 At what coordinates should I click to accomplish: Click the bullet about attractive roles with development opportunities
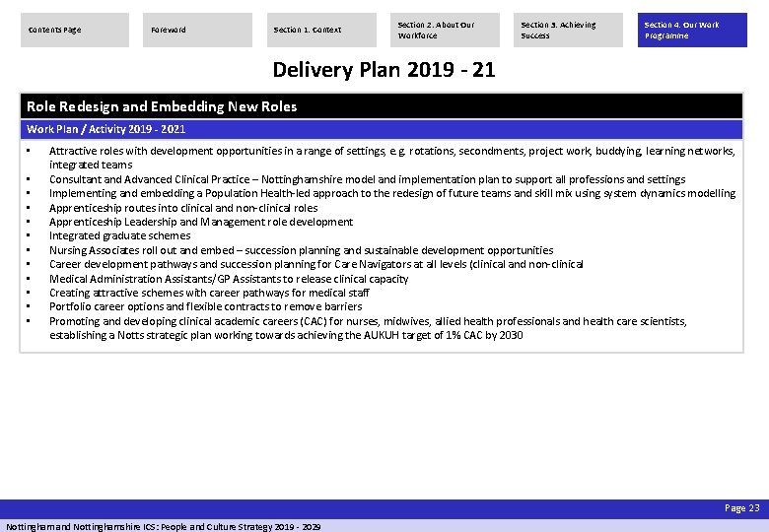391,158
